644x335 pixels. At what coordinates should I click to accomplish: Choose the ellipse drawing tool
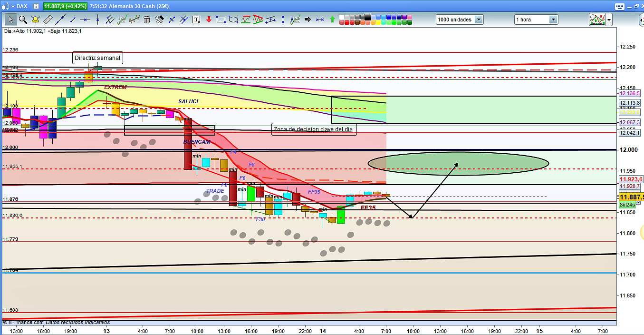[233, 20]
